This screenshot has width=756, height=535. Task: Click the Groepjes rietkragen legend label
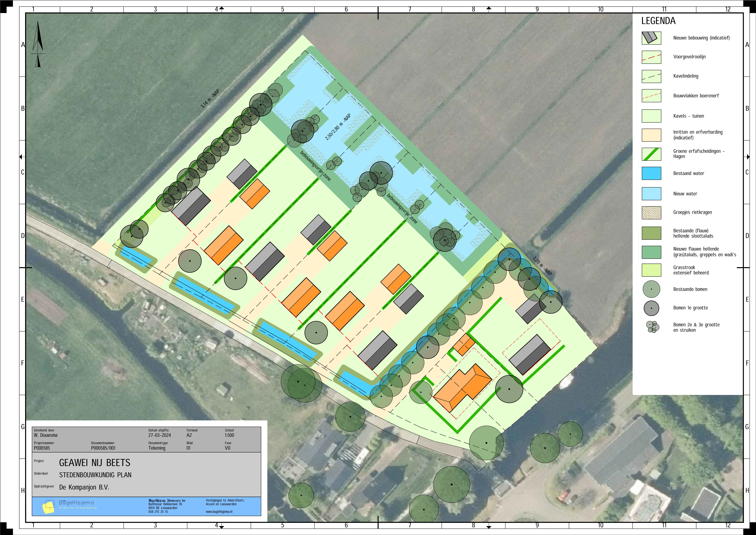coord(692,212)
